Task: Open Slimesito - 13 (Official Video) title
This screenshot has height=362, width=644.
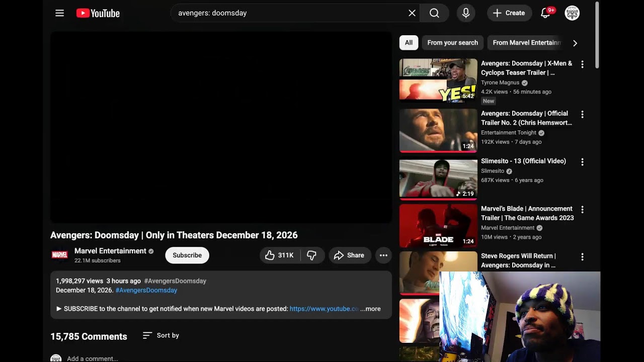Action: pos(523,161)
